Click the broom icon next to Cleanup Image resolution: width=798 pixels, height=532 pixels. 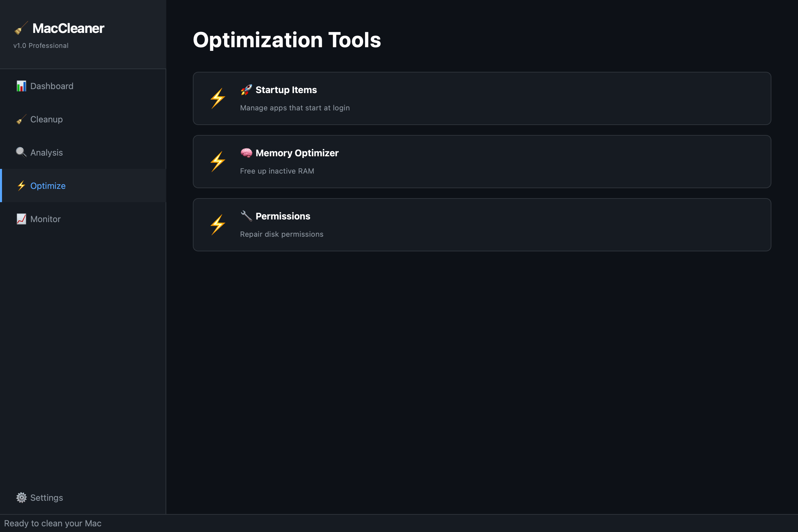[21, 119]
